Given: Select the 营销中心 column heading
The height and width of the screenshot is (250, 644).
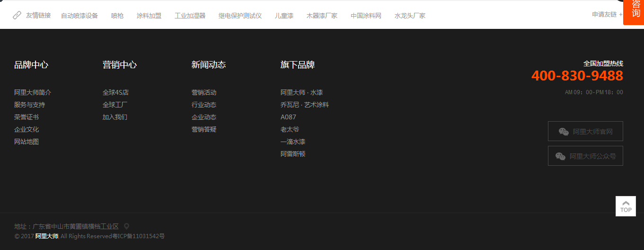Looking at the screenshot, I should click(120, 65).
